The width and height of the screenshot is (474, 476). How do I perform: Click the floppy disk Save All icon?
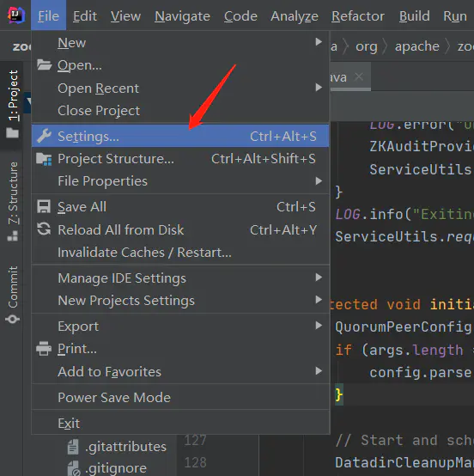[44, 207]
